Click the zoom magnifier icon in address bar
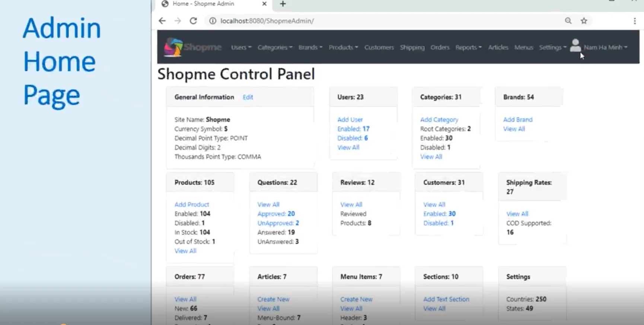Screen dimensions: 644x325 tap(568, 21)
